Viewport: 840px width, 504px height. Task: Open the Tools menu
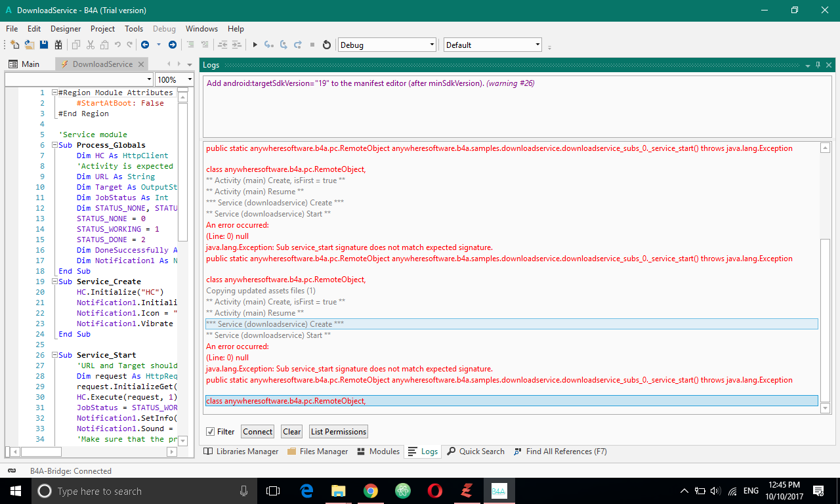coord(134,29)
